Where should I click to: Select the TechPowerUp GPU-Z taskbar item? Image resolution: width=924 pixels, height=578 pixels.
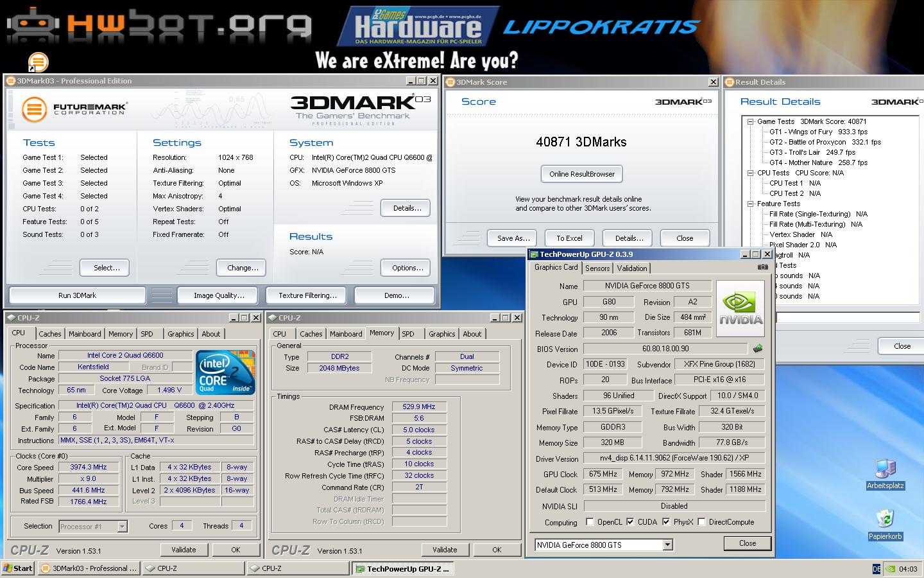click(402, 568)
